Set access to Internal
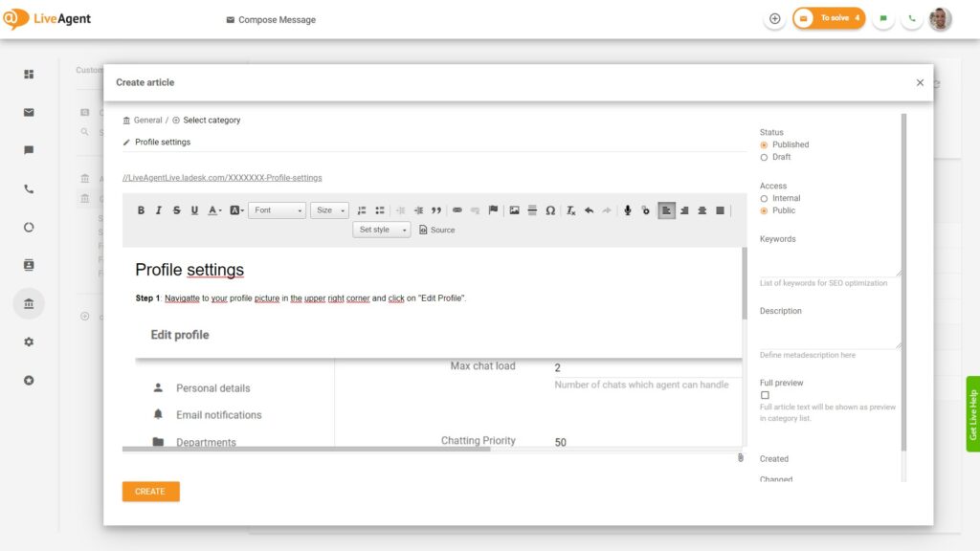980x551 pixels. [x=764, y=198]
